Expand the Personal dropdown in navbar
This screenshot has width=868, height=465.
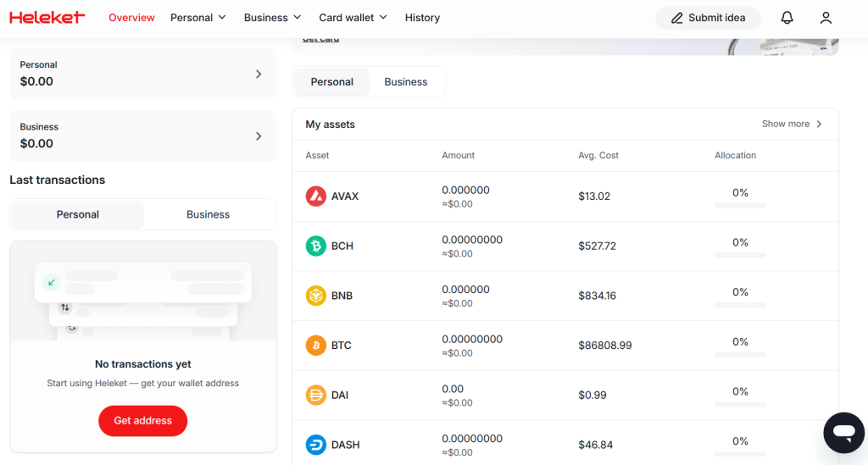tap(198, 18)
